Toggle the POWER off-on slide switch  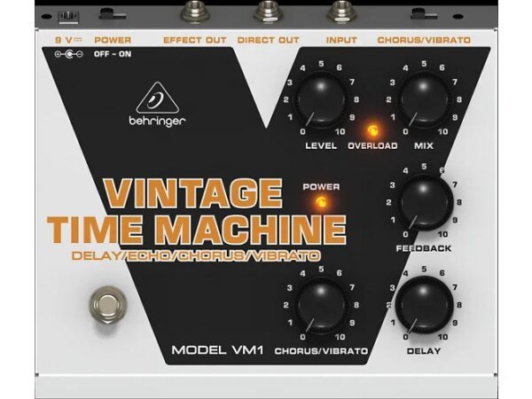pyautogui.click(x=112, y=15)
